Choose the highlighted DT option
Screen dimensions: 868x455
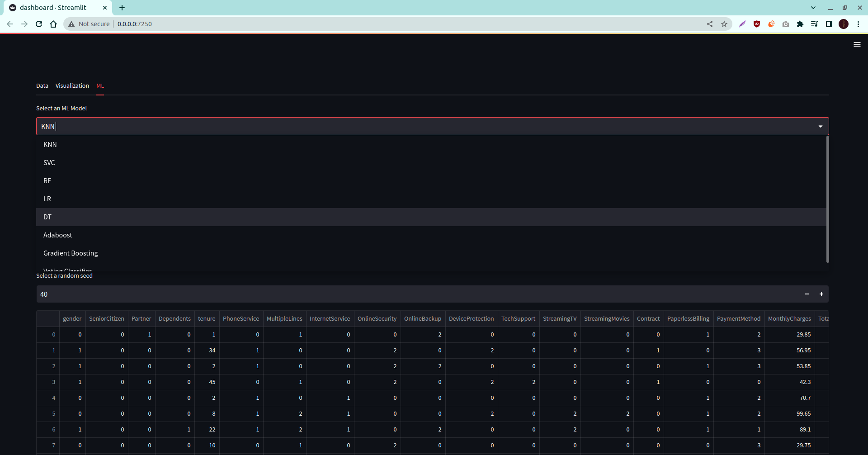pyautogui.click(x=47, y=217)
